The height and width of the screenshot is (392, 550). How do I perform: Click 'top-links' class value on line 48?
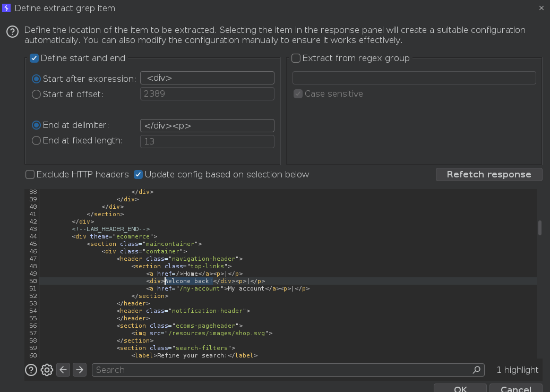tap(208, 266)
